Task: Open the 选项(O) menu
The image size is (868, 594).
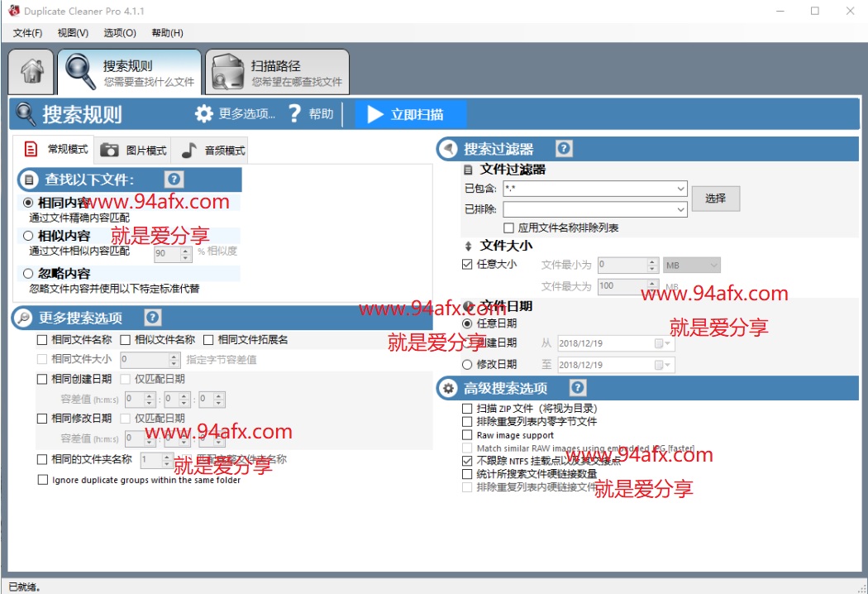Action: tap(120, 33)
